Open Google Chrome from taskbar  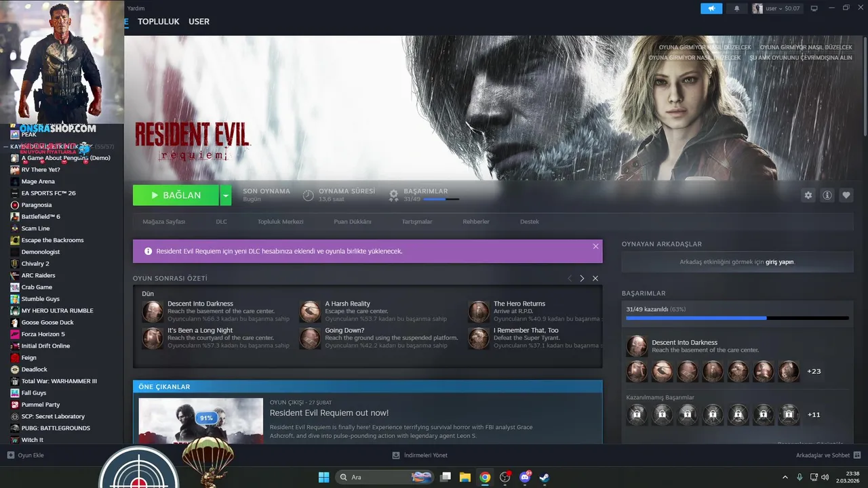pos(485,477)
